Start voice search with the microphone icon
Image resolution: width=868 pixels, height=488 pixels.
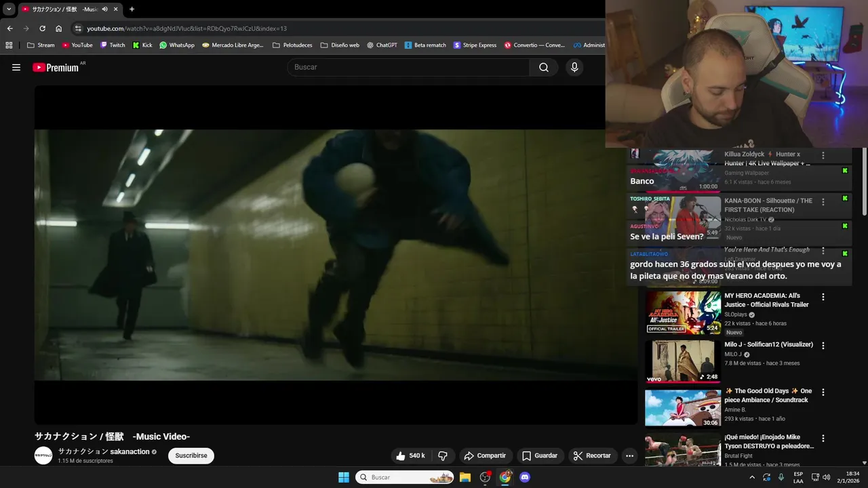point(574,67)
